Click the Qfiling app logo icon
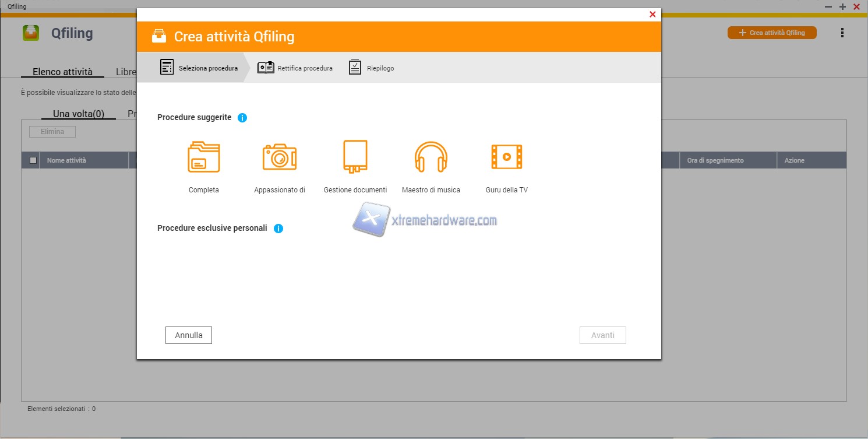The width and height of the screenshot is (868, 439). click(31, 33)
